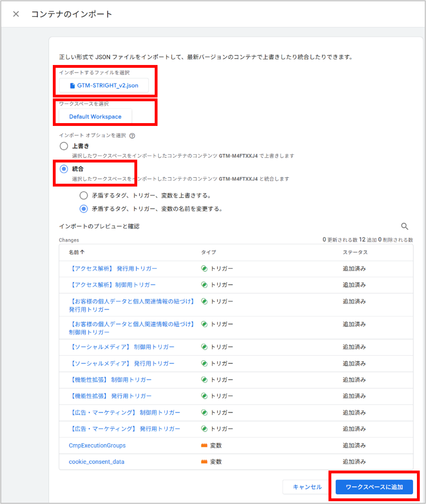Screen dimensions: 426x504
Task: Click trigger icon for 【機能性拡張】 制御用トリガー row
Action: [x=204, y=380]
